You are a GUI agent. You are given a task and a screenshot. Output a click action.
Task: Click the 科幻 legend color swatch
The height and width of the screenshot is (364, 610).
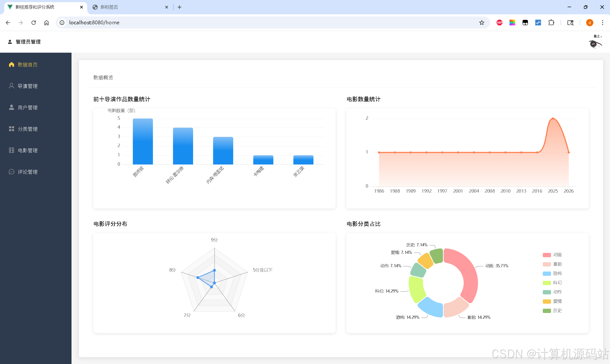coord(547,283)
